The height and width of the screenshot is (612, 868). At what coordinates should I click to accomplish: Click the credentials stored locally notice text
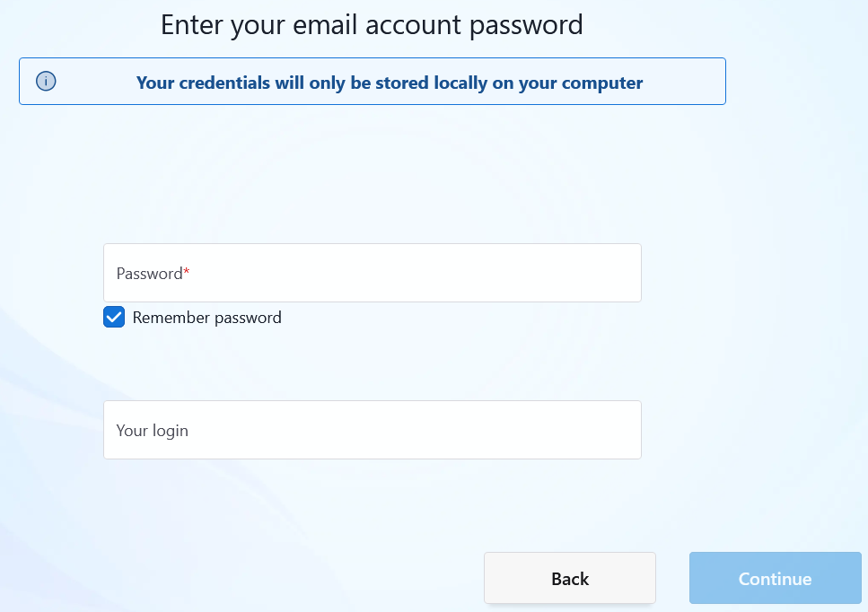pyautogui.click(x=390, y=83)
